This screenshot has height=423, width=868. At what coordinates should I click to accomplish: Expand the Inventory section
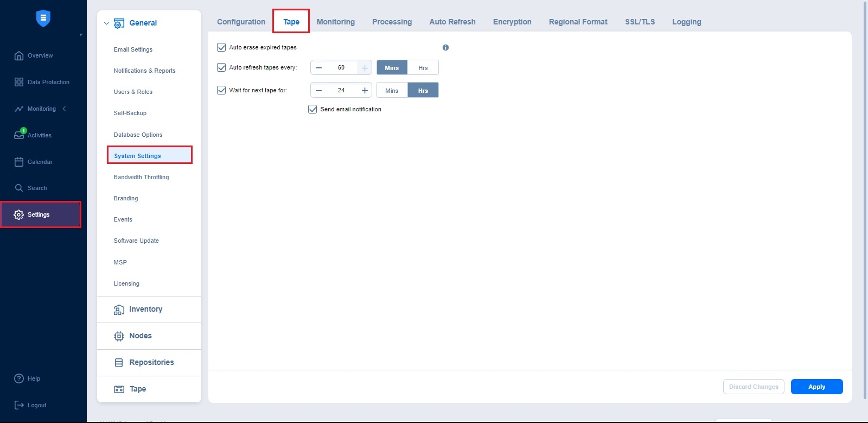coord(145,310)
